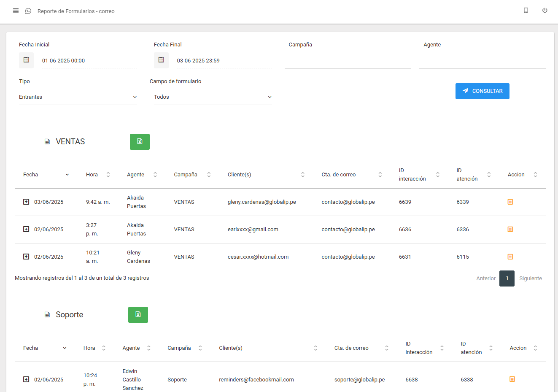Image resolution: width=558 pixels, height=392 pixels.
Task: Click the Campaña filter input field
Action: (x=348, y=61)
